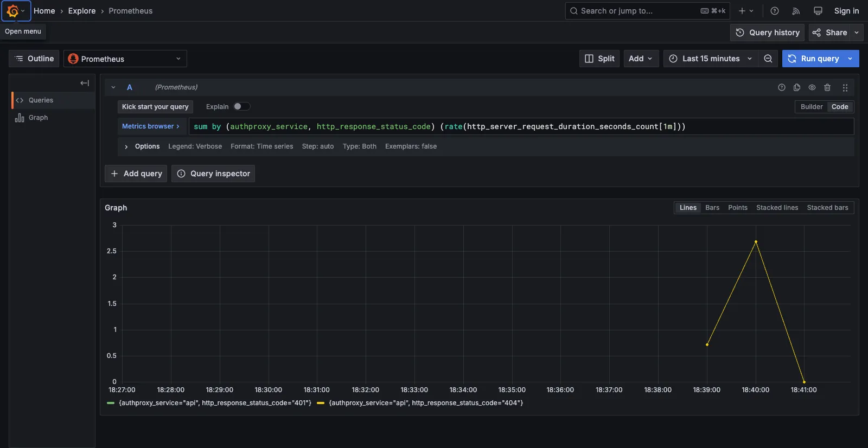Hide query A response with eye icon
This screenshot has width=868, height=448.
pyautogui.click(x=812, y=87)
